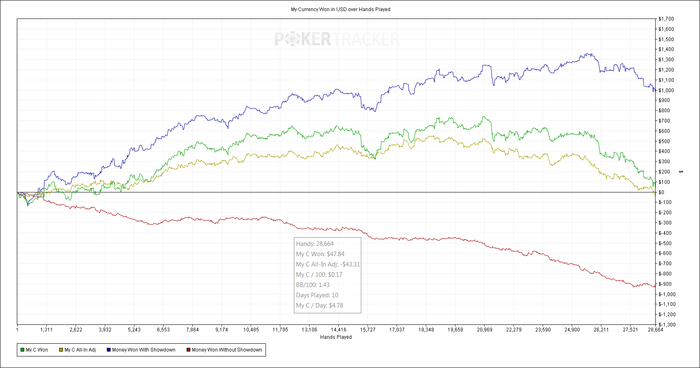Click the $0 value axis label
700x368 pixels.
coord(662,192)
